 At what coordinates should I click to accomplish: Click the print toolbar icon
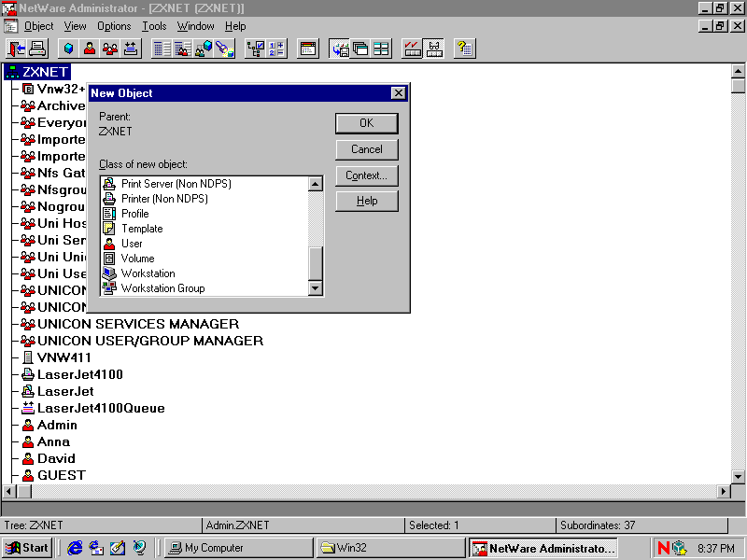37,49
